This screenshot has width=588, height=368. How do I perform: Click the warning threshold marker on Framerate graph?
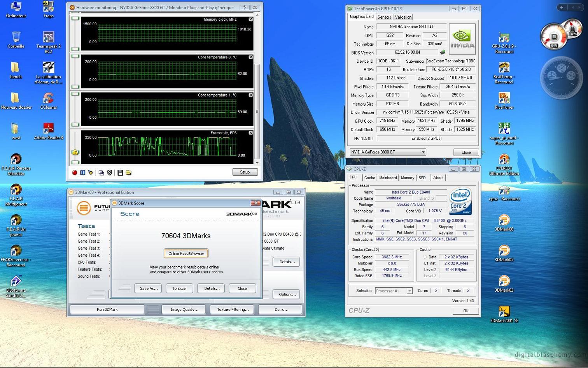[x=75, y=152]
